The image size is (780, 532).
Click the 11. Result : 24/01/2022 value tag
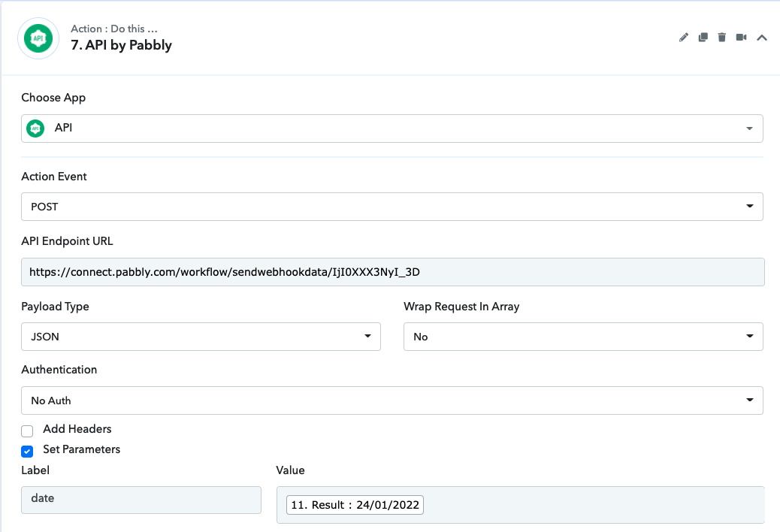355,505
